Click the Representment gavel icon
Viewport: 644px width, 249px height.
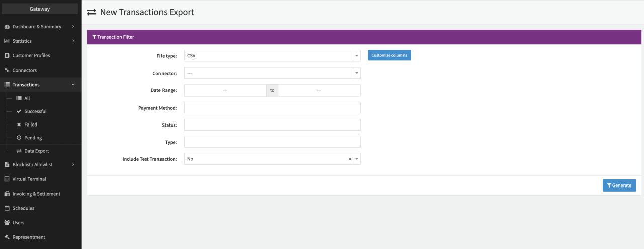click(x=7, y=237)
